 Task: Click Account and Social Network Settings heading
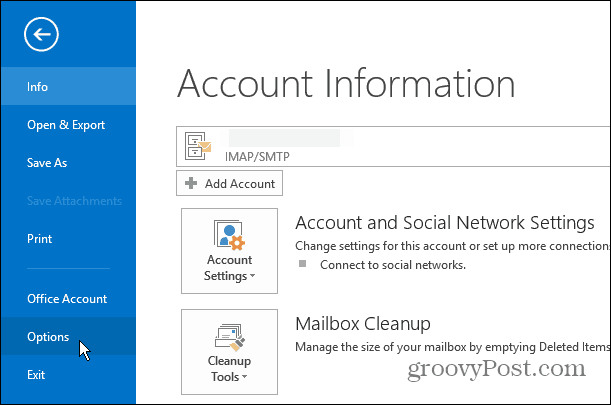(445, 223)
